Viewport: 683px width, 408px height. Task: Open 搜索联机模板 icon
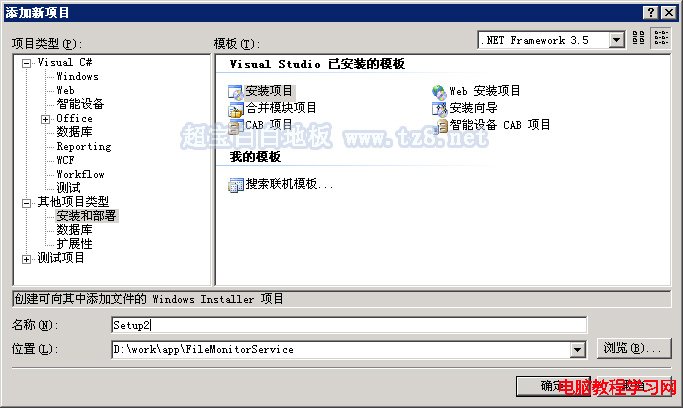click(236, 185)
